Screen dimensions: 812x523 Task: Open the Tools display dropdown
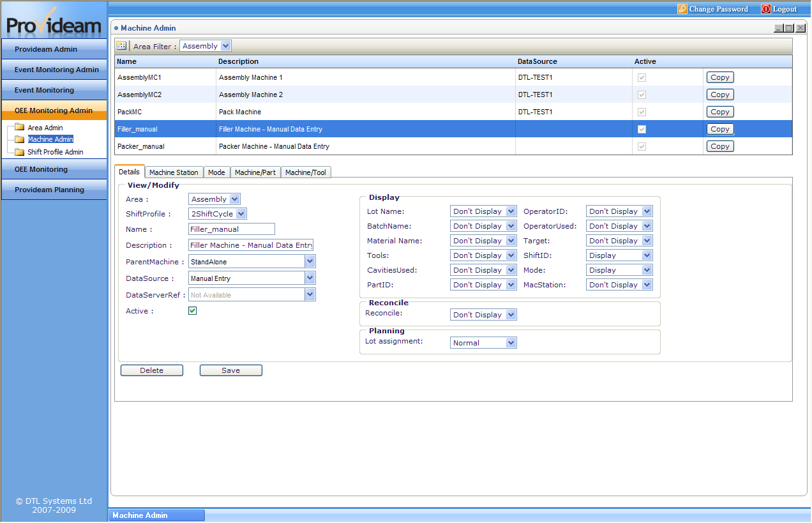click(483, 255)
